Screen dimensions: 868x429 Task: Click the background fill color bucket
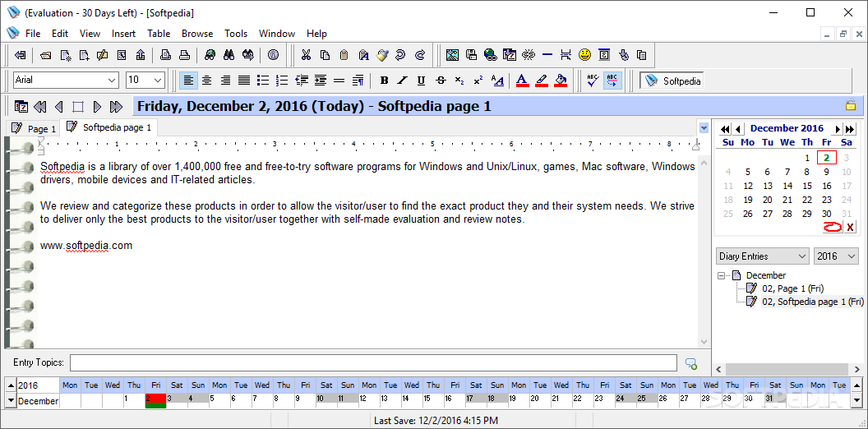tap(561, 81)
